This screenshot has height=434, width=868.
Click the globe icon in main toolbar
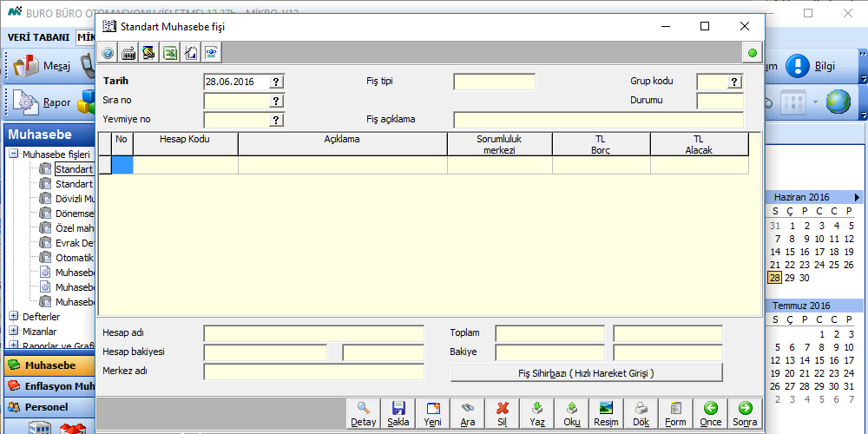point(838,102)
